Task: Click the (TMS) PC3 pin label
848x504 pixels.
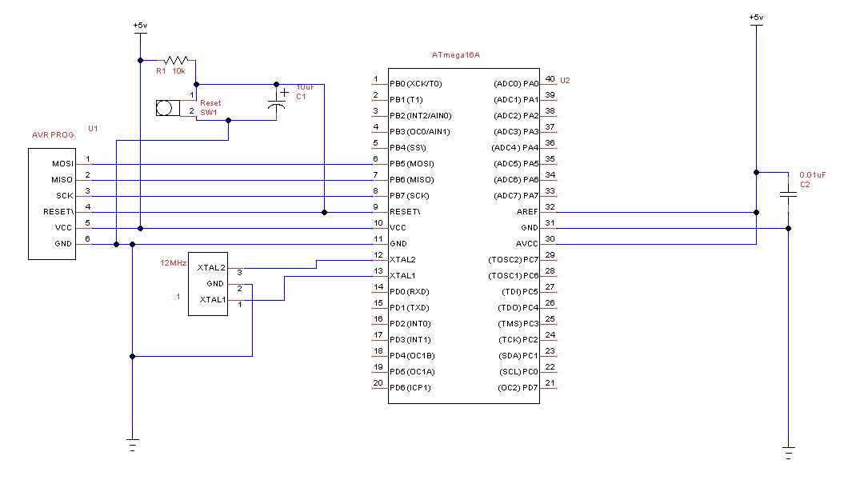Action: pyautogui.click(x=518, y=324)
